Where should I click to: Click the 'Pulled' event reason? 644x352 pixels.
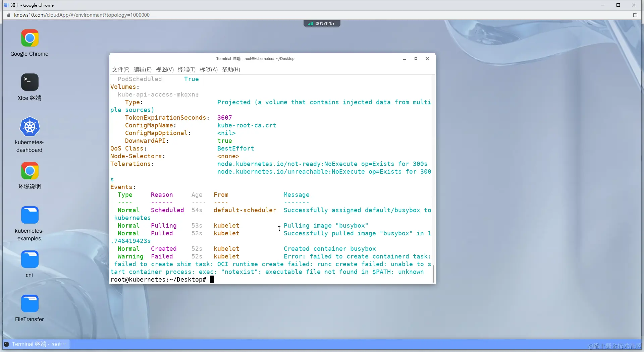(x=162, y=233)
